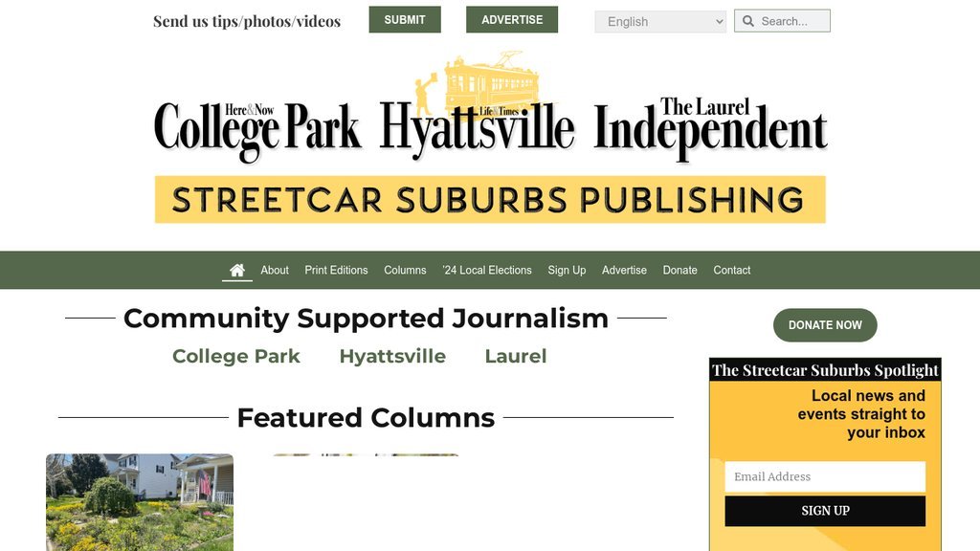Click the Streetcar Suburbs Publishing banner

[490, 200]
